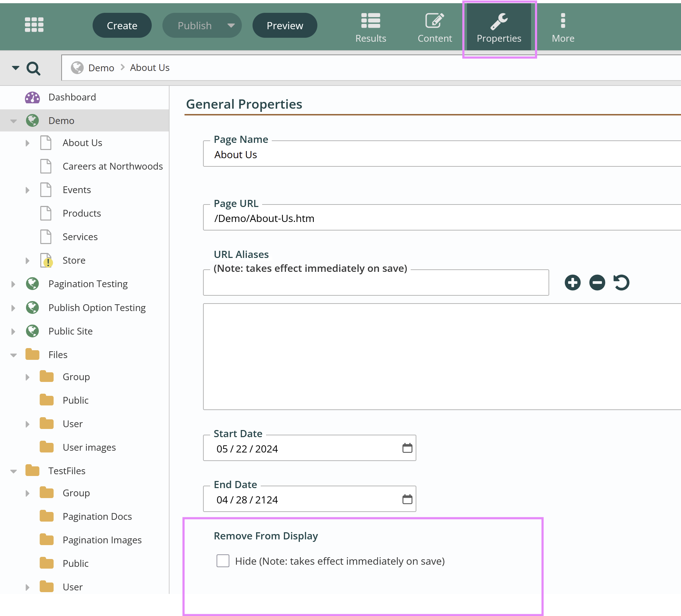This screenshot has width=681, height=616.
Task: Expand the Store page node
Action: pos(27,261)
